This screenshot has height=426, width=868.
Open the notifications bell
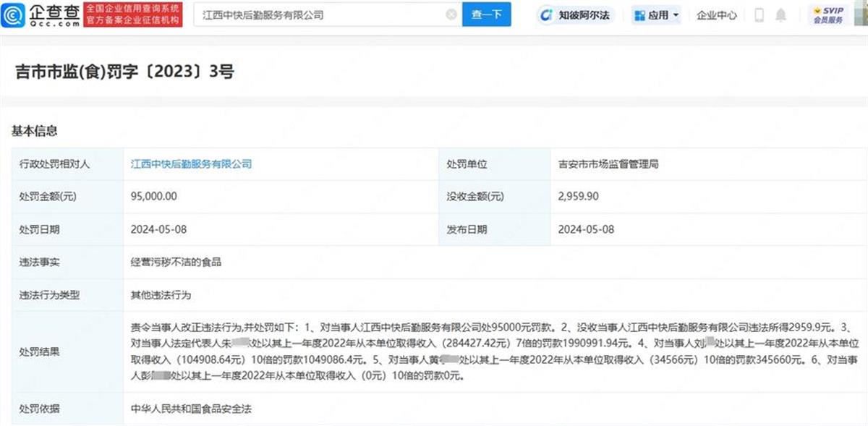(x=780, y=14)
